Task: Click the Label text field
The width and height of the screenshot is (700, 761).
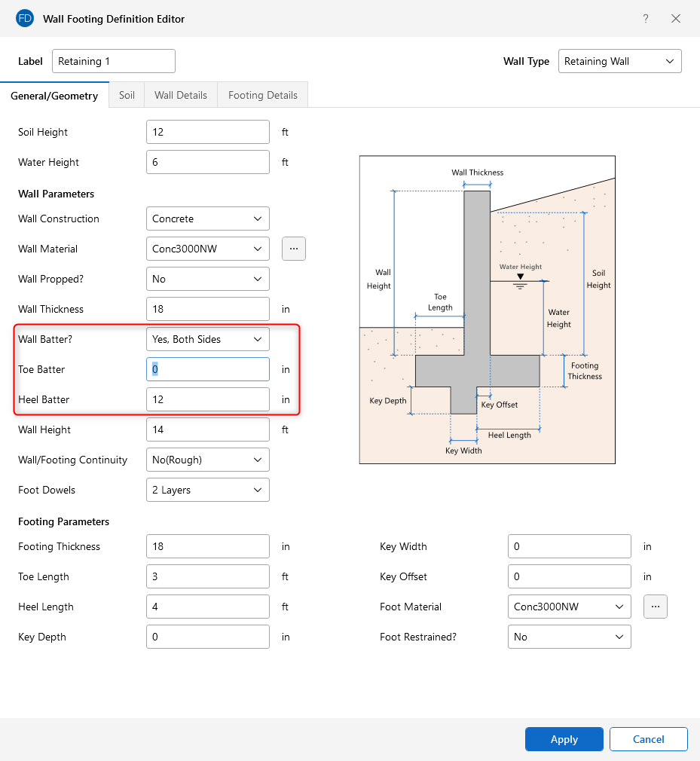Action: pyautogui.click(x=114, y=62)
